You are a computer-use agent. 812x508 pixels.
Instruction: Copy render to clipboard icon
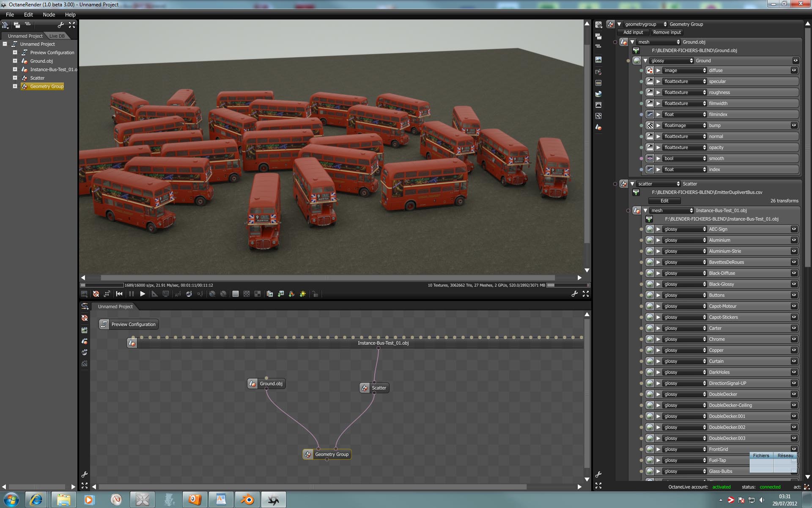pyautogui.click(x=269, y=294)
